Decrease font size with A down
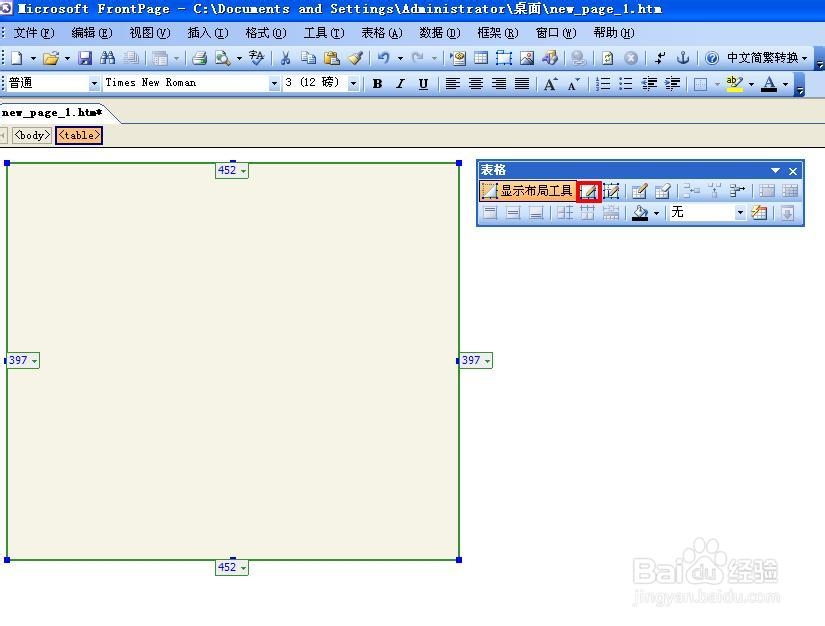Image resolution: width=825 pixels, height=626 pixels. 574,84
